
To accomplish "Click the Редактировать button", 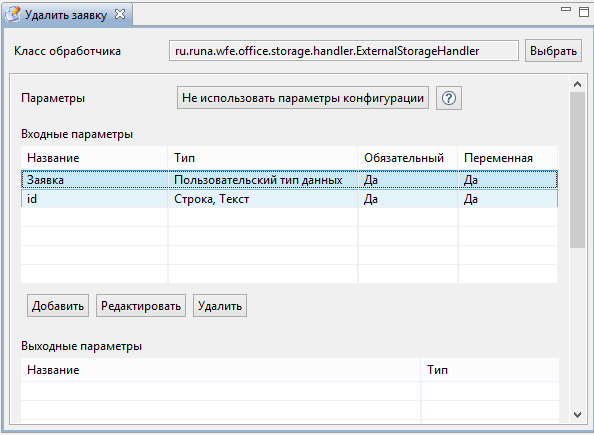I will click(141, 305).
